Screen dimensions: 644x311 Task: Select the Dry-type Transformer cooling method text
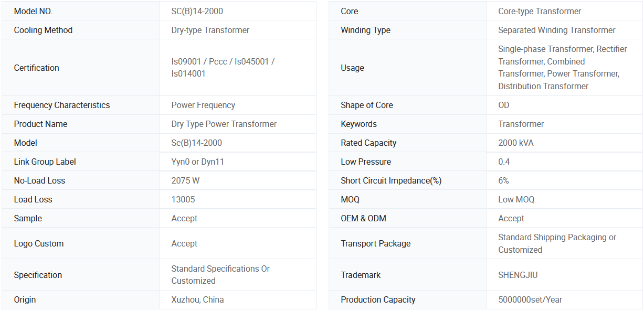(210, 30)
